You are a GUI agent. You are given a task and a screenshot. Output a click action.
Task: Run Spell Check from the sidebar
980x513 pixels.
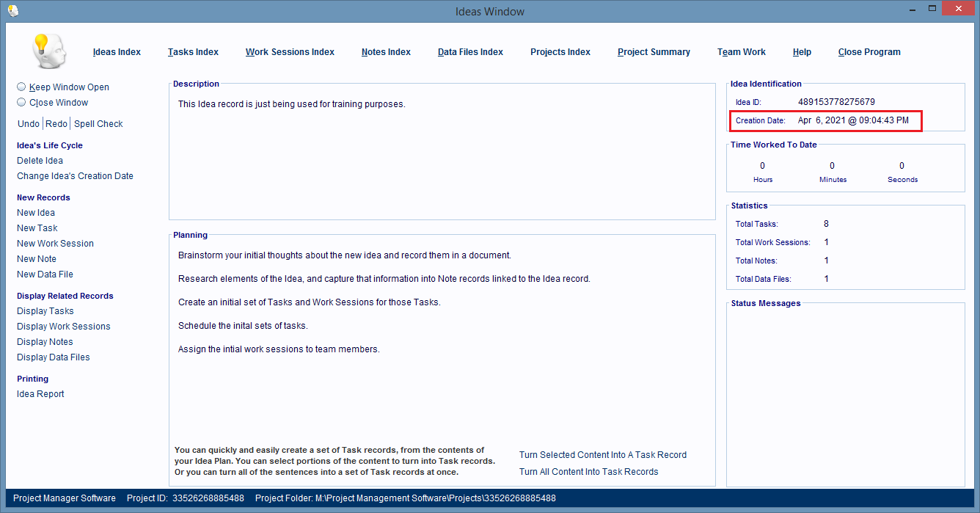(x=98, y=124)
